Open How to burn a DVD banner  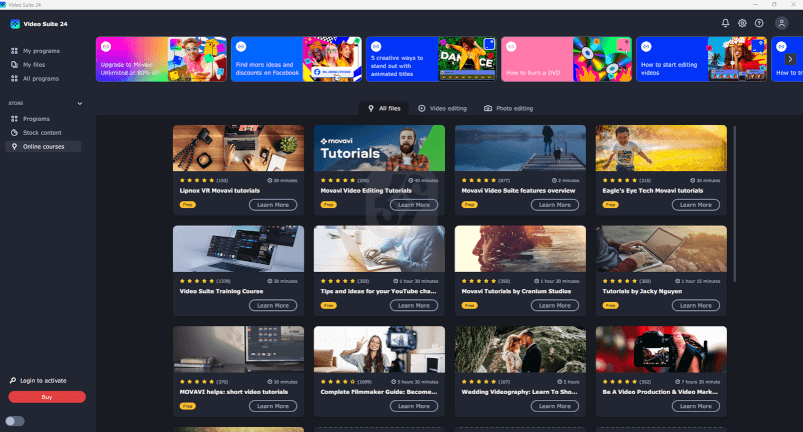(x=566, y=59)
